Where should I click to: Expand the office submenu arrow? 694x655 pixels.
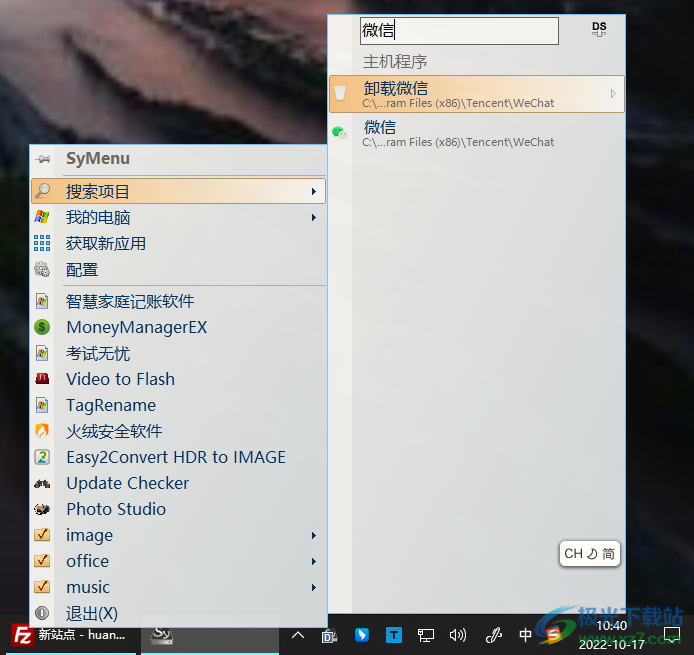pyautogui.click(x=313, y=562)
